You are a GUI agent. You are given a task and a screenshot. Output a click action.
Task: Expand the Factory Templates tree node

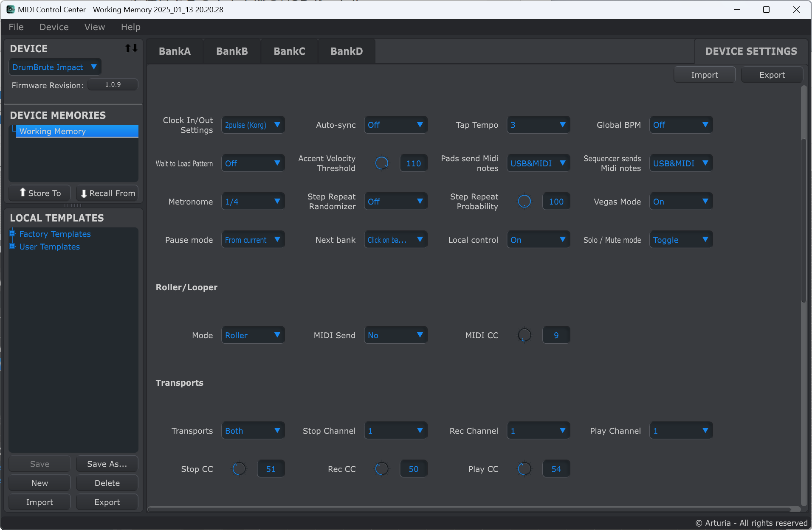point(12,233)
